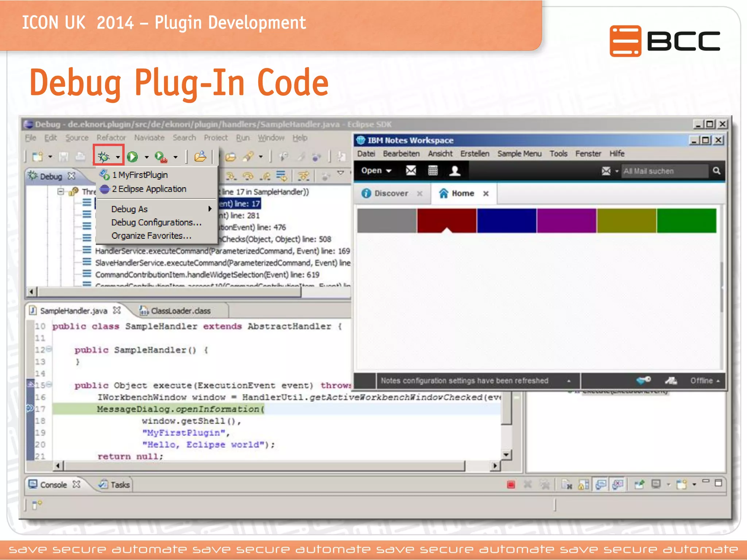Select the Debug view tab

coord(51,176)
